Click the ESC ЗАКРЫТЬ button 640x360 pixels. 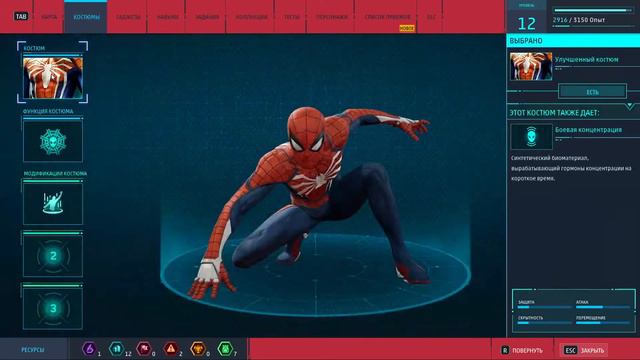point(584,350)
